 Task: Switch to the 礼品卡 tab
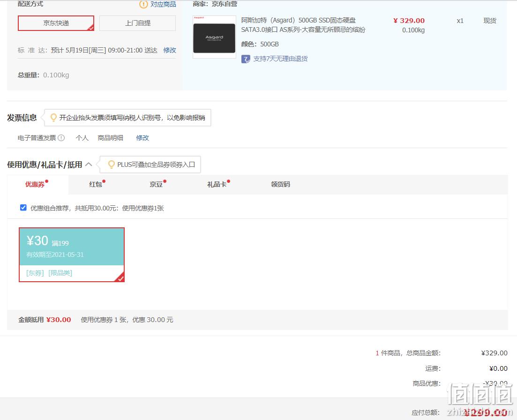(217, 184)
